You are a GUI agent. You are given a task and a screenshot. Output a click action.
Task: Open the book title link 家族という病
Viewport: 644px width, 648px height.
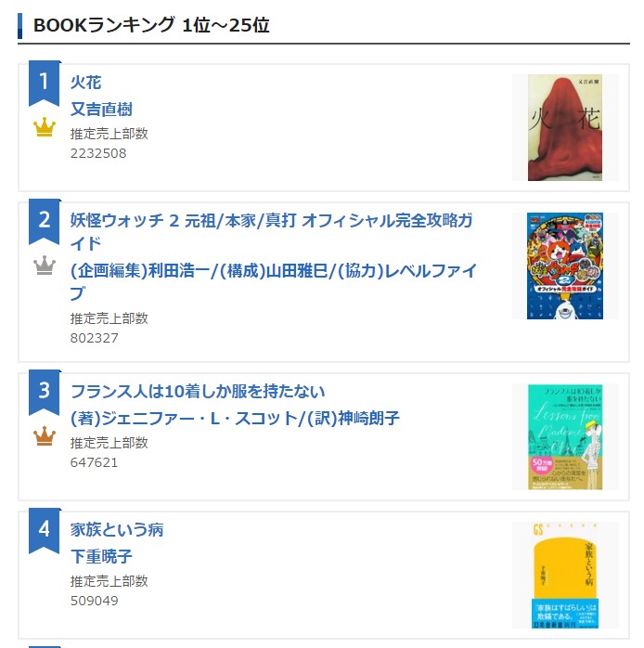pos(117,530)
